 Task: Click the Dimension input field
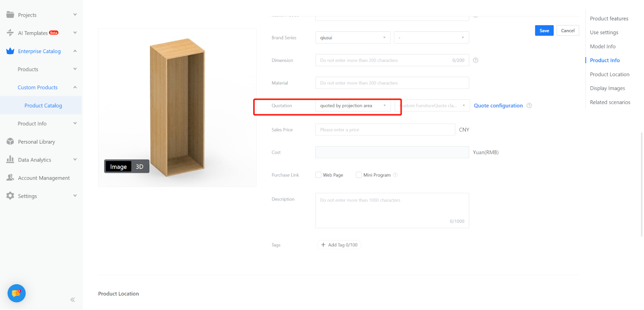point(392,60)
